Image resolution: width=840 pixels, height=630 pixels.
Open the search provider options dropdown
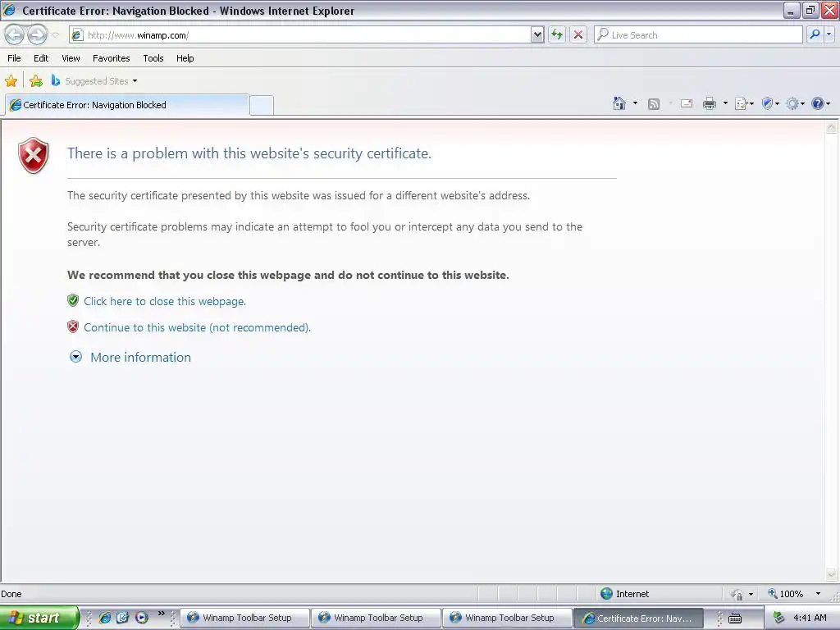click(x=829, y=34)
